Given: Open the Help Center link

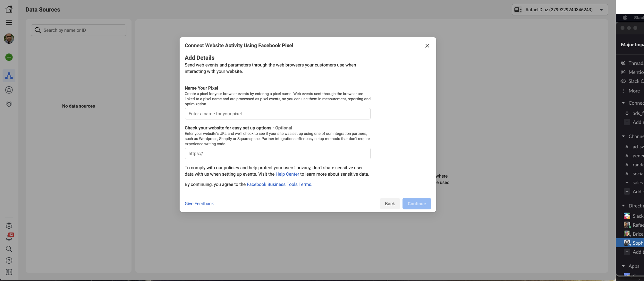Looking at the screenshot, I should pyautogui.click(x=287, y=174).
